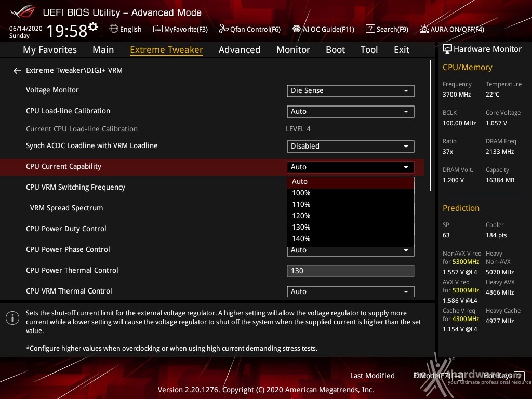Screen dimensions: 532x399
Task: Click the 19:58 clock time
Action: point(67,31)
